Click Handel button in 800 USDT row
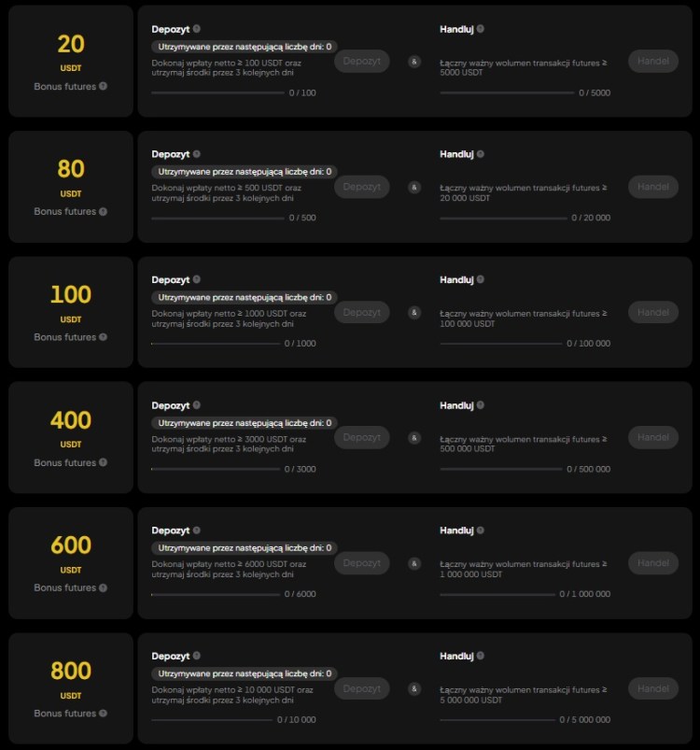Image resolution: width=700 pixels, height=750 pixels. coord(653,688)
